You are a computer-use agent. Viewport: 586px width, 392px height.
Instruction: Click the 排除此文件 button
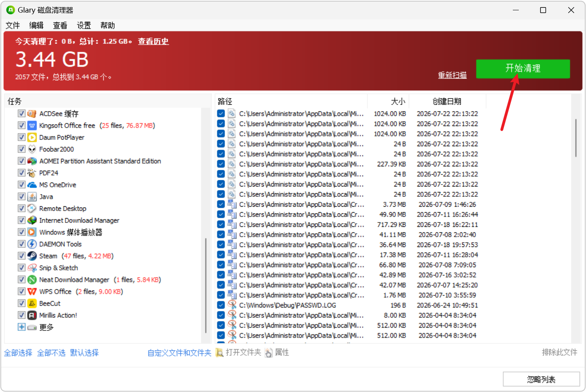(560, 352)
